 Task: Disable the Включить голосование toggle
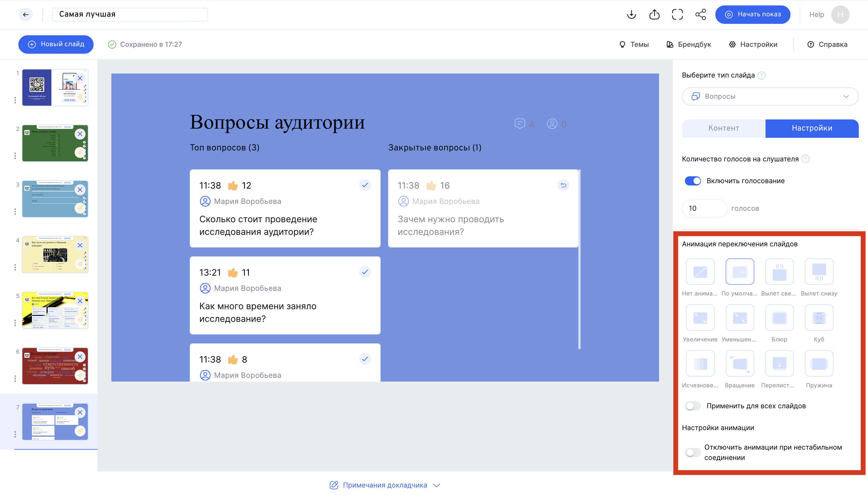(693, 181)
